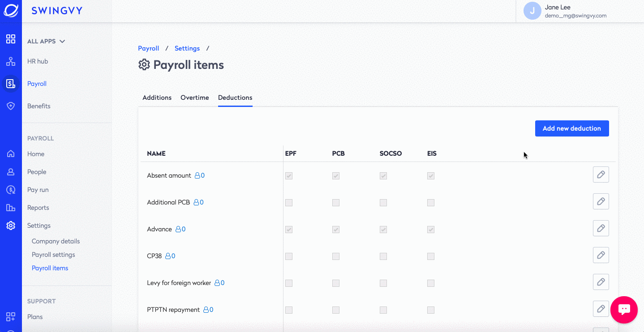The width and height of the screenshot is (644, 332).
Task: Open People in sidebar menu
Action: tap(37, 172)
